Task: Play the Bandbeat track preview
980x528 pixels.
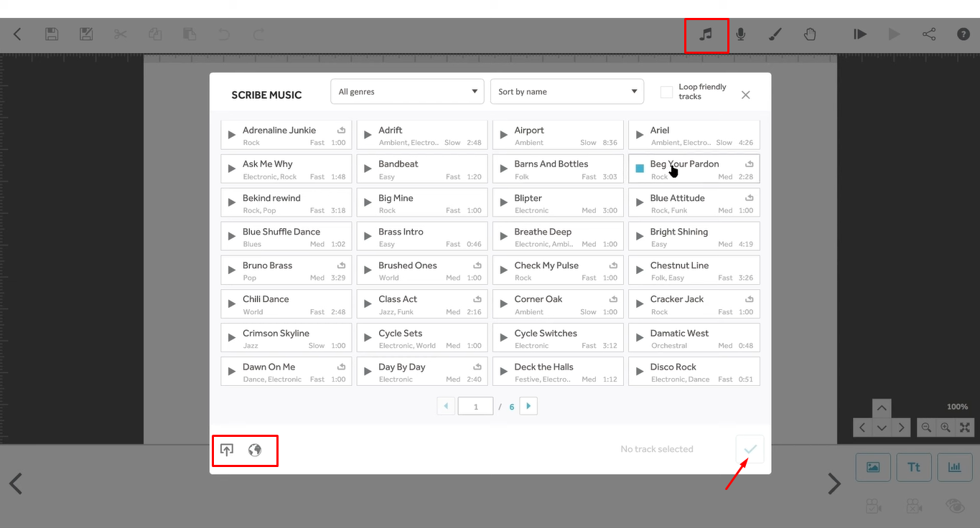Action: click(368, 169)
